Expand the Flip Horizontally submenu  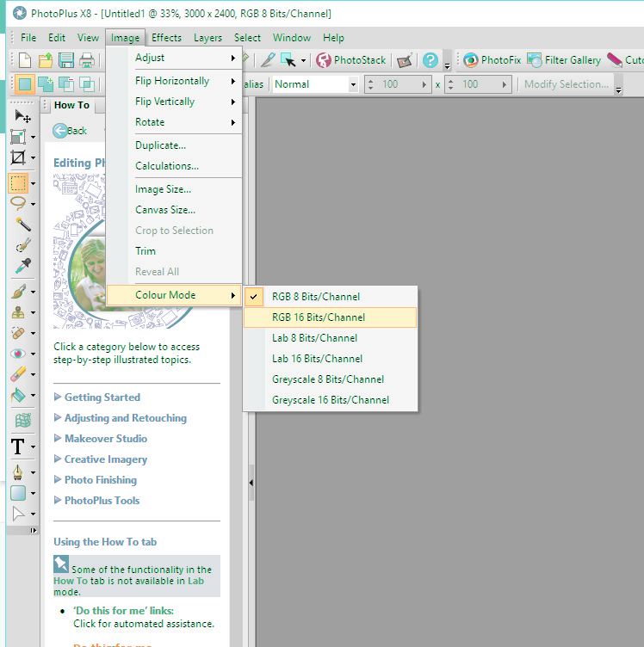[x=174, y=81]
